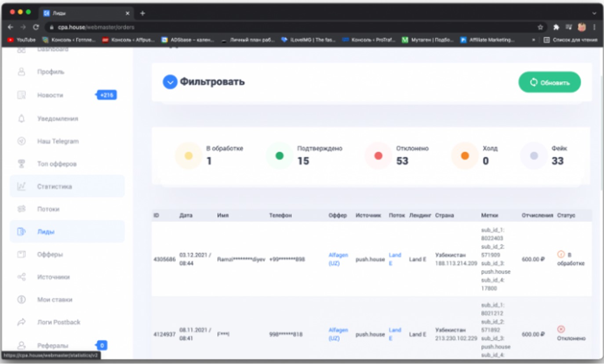
Task: Open the Топ офферов trophy icon
Action: pos(22,164)
